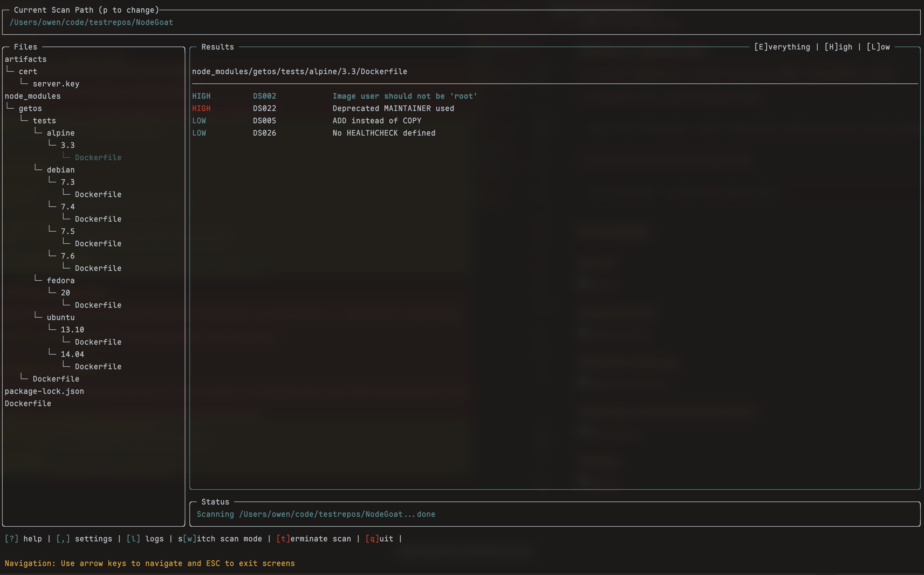Select the 7.6 debian folder

tap(68, 256)
